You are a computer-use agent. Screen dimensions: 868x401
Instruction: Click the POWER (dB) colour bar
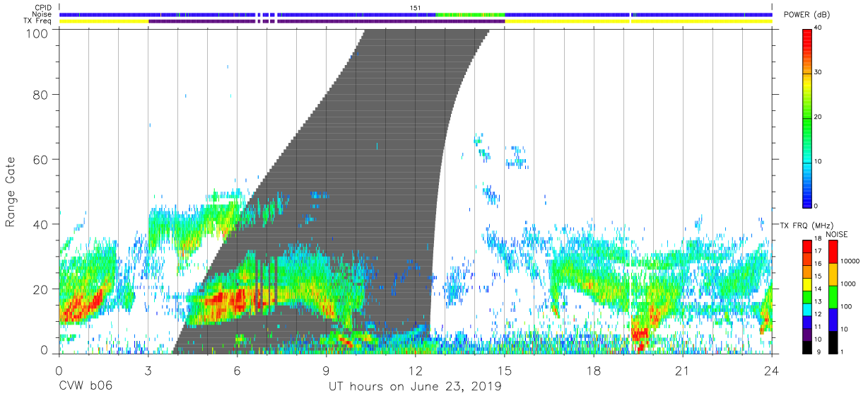point(807,117)
